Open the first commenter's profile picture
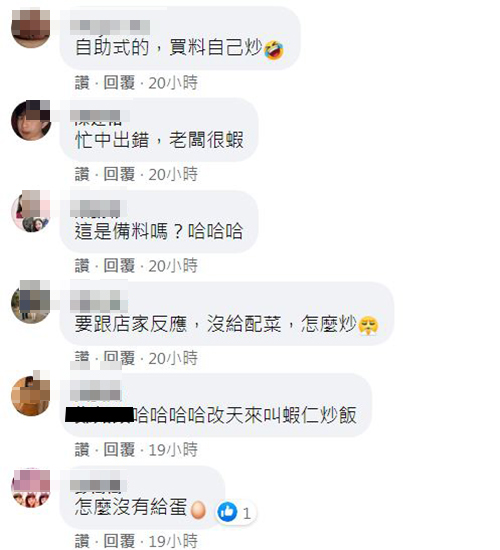Image resolution: width=500 pixels, height=550 pixels. (x=31, y=29)
